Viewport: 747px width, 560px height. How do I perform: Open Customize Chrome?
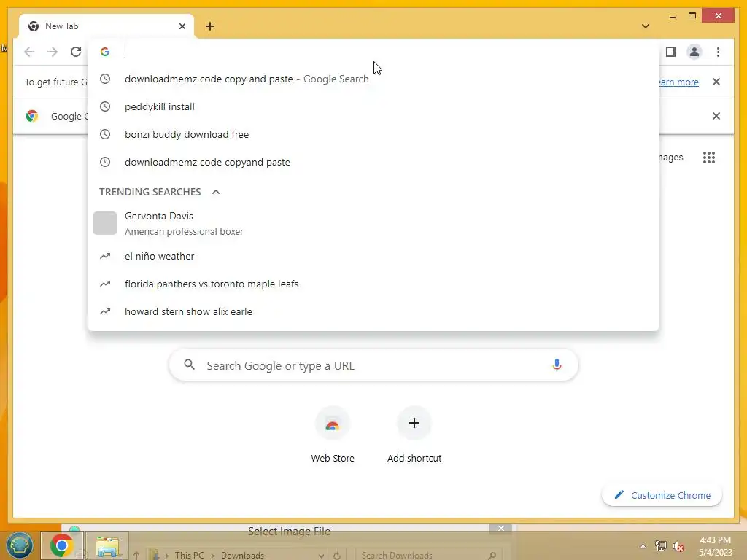tap(662, 495)
